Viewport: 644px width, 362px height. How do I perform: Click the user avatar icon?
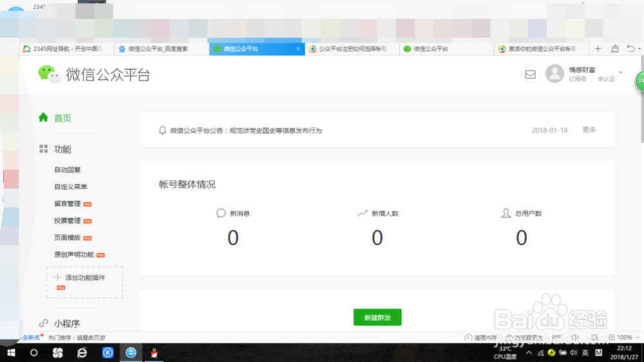coord(554,74)
